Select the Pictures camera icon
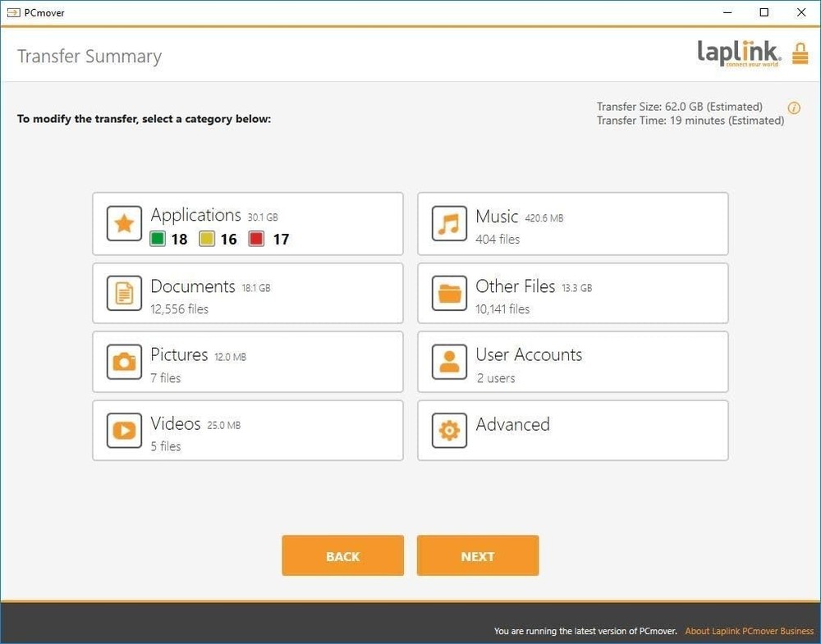Viewport: 821px width, 644px height. (x=123, y=362)
